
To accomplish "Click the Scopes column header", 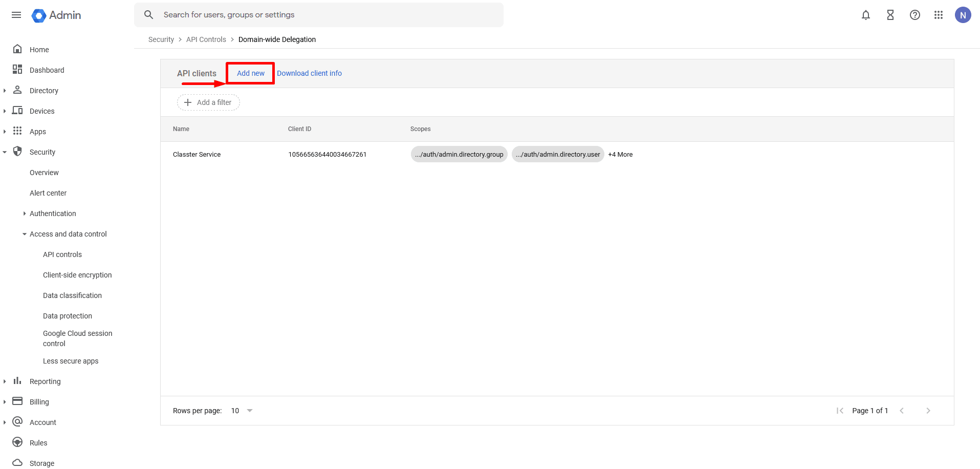I will point(420,129).
